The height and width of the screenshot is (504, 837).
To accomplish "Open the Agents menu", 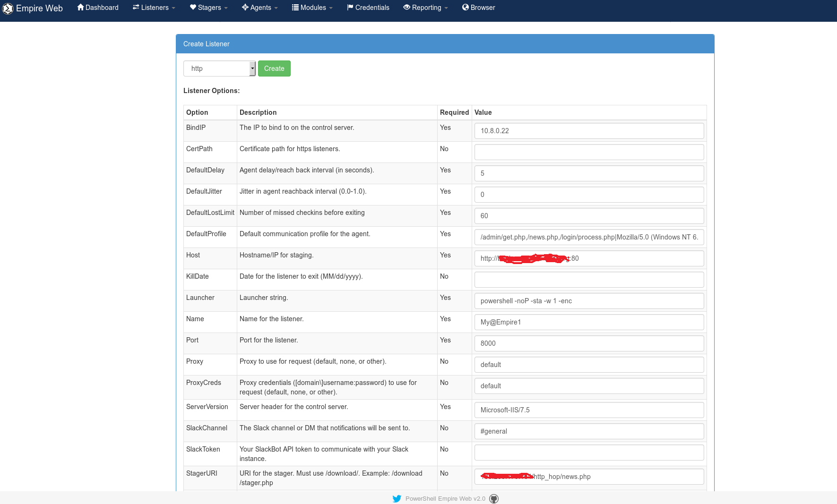I will (x=259, y=8).
